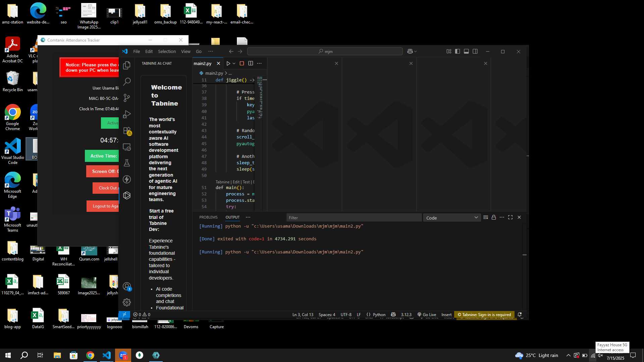The width and height of the screenshot is (644, 362).
Task: Open the Copilot dropdown chevron in title bar
Action: tap(416, 51)
